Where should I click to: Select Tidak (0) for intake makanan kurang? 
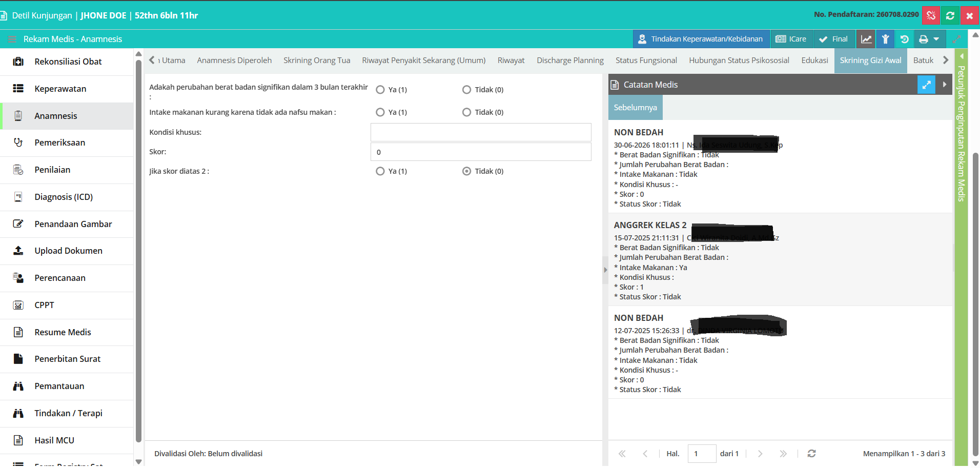466,112
